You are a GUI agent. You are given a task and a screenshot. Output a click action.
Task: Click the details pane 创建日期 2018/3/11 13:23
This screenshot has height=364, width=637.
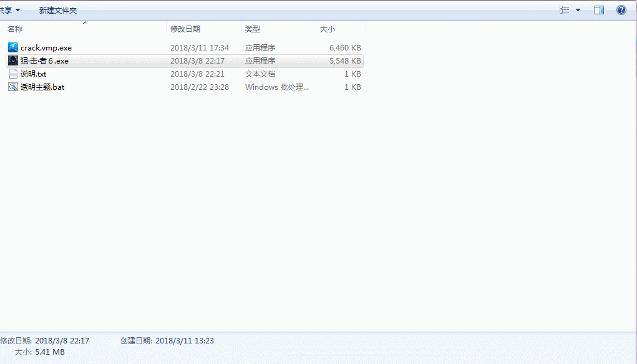pyautogui.click(x=167, y=340)
